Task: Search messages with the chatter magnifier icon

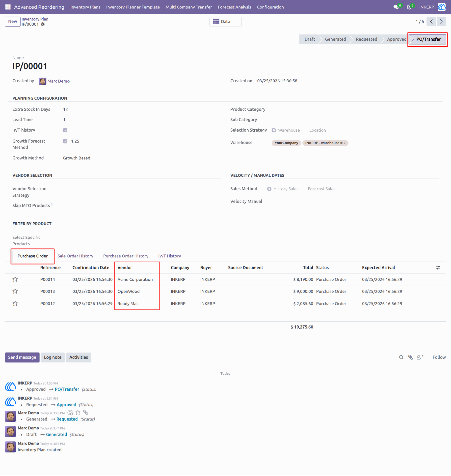Action: [401, 357]
